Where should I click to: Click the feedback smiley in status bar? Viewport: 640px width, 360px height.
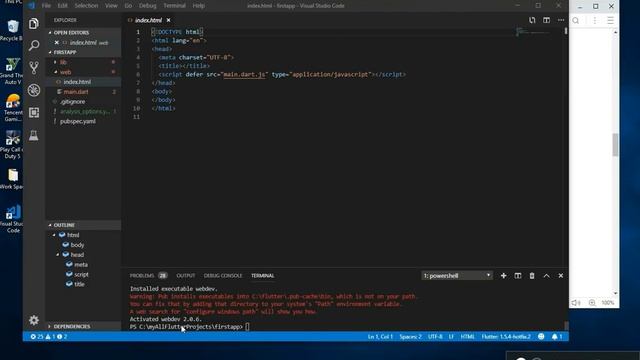coord(541,337)
